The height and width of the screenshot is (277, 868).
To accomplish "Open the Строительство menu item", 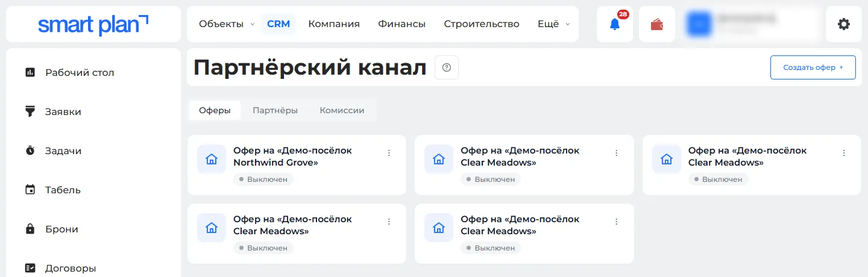I will pos(482,24).
